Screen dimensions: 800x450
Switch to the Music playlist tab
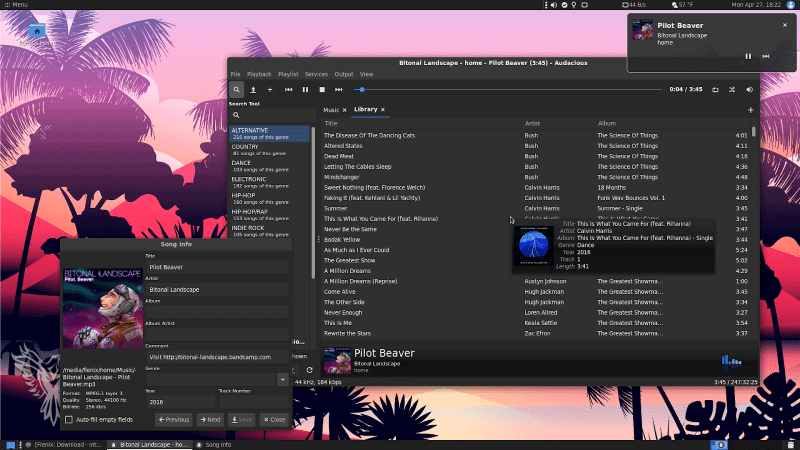[331, 110]
